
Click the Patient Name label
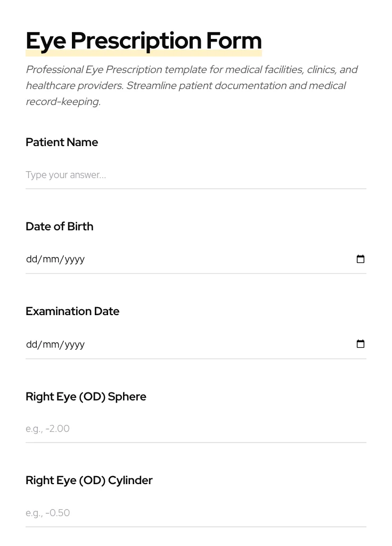pyautogui.click(x=62, y=142)
